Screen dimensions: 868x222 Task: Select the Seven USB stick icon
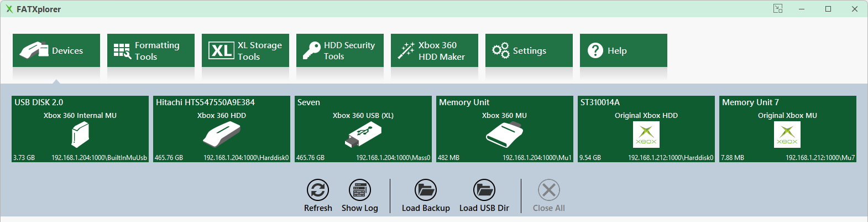363,135
